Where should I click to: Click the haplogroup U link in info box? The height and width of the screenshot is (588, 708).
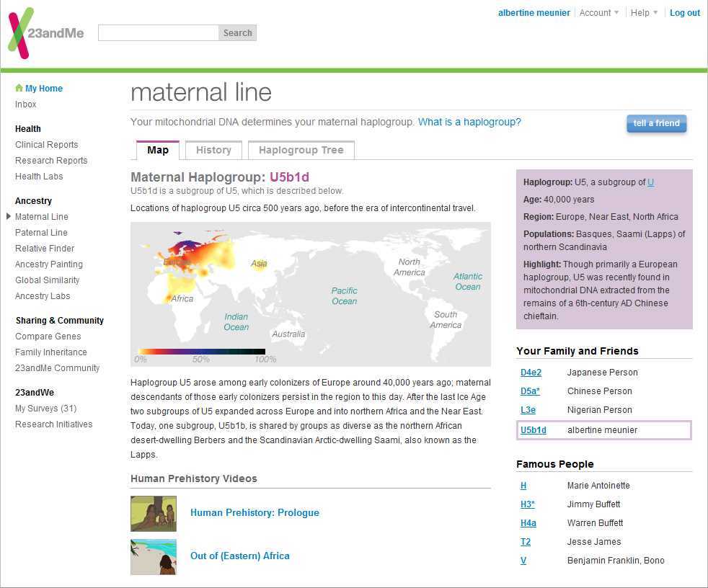click(650, 182)
